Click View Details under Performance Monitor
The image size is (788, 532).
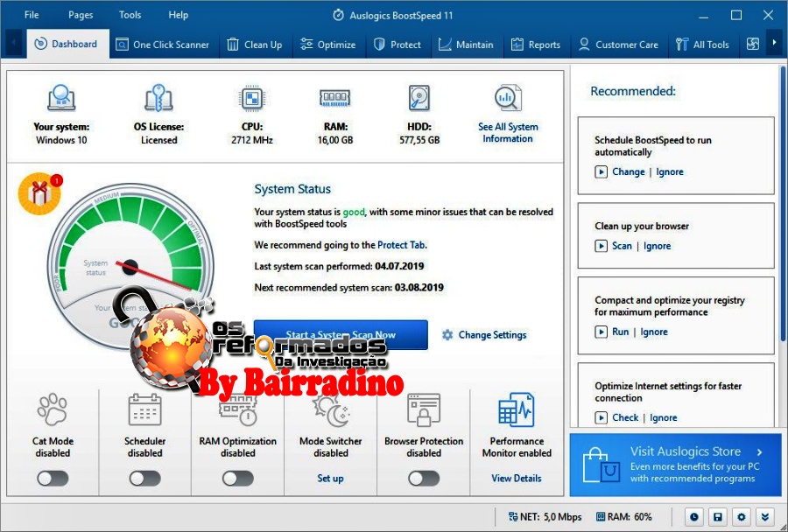[x=517, y=479]
